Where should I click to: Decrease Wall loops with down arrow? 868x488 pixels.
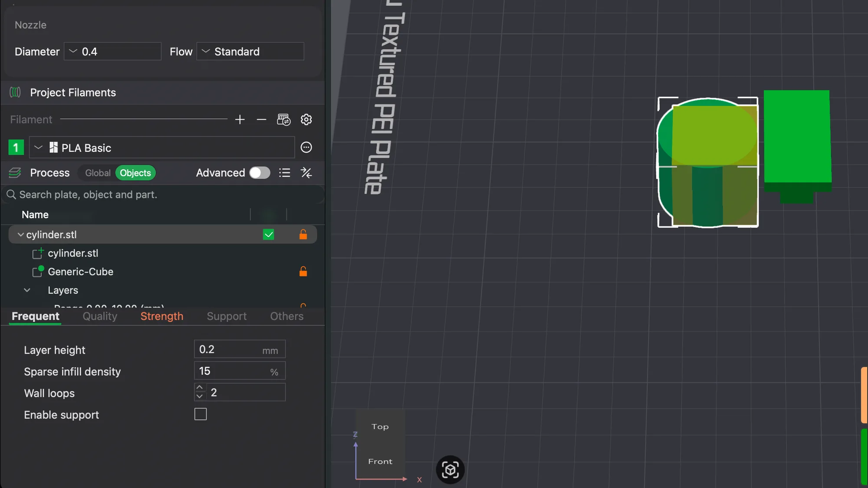click(x=200, y=396)
